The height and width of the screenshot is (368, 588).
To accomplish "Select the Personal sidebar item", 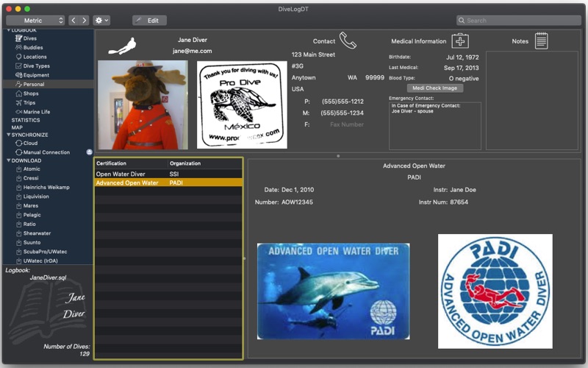I will pyautogui.click(x=48, y=84).
